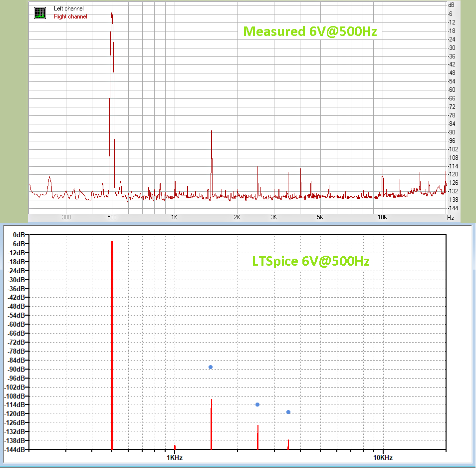
Task: Click the -120 label on measured plot dB axis
Action: pyautogui.click(x=453, y=174)
